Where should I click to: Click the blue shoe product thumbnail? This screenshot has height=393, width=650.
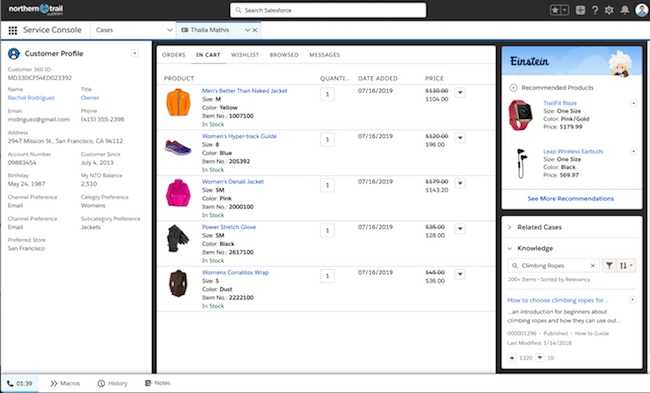(178, 147)
